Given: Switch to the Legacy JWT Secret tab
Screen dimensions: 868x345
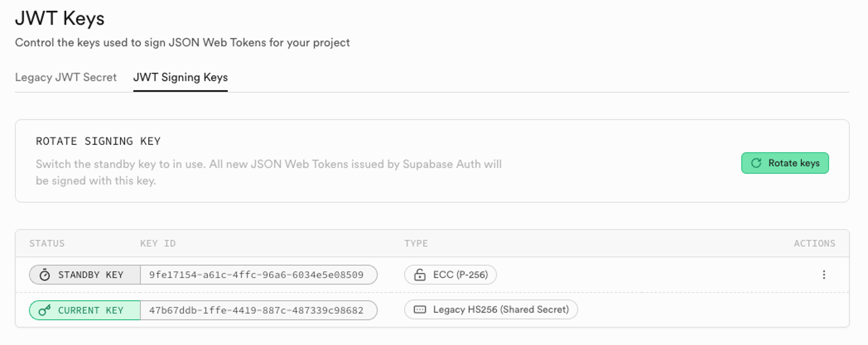Looking at the screenshot, I should [66, 77].
